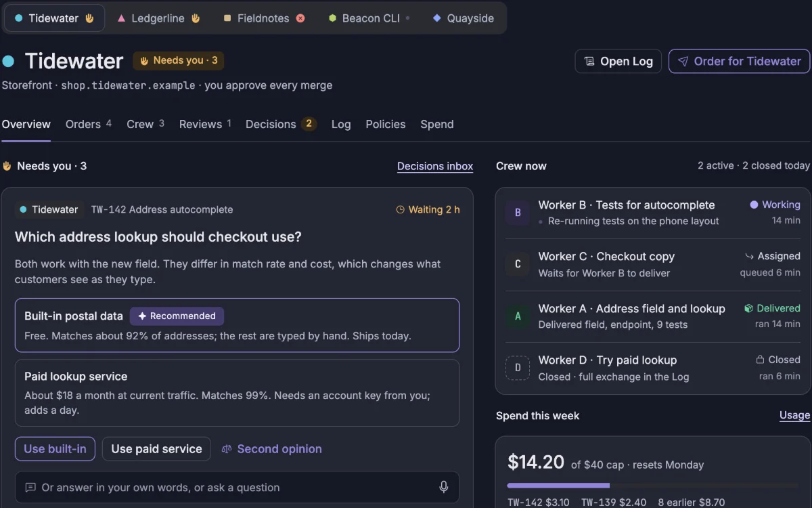Click the clock icon beside Waiting 2 h
This screenshot has width=812, height=508.
coord(400,210)
